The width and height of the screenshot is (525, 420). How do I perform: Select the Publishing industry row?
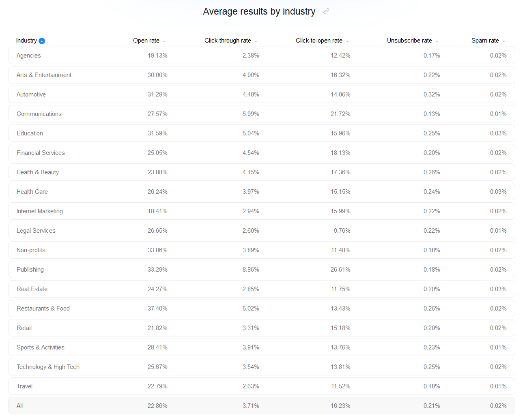(x=261, y=270)
